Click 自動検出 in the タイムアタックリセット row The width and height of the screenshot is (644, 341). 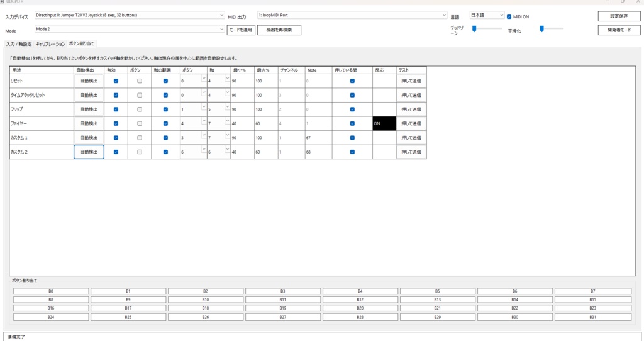[x=89, y=95]
